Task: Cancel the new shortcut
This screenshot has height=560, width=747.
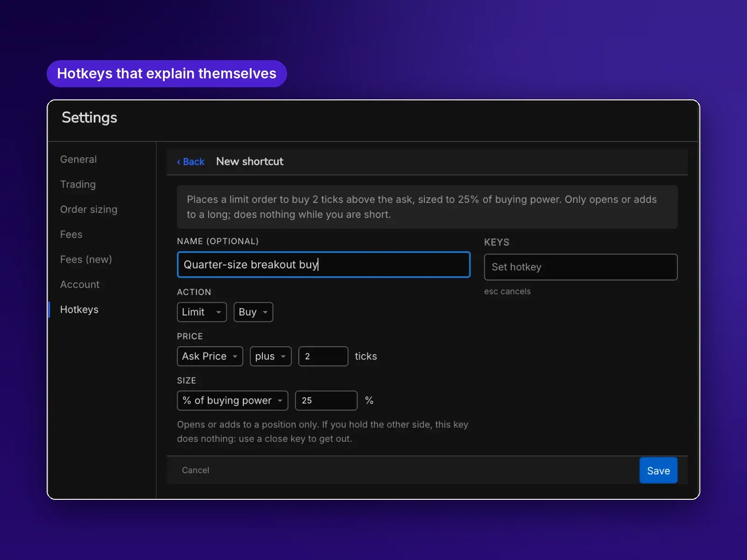Action: click(196, 470)
